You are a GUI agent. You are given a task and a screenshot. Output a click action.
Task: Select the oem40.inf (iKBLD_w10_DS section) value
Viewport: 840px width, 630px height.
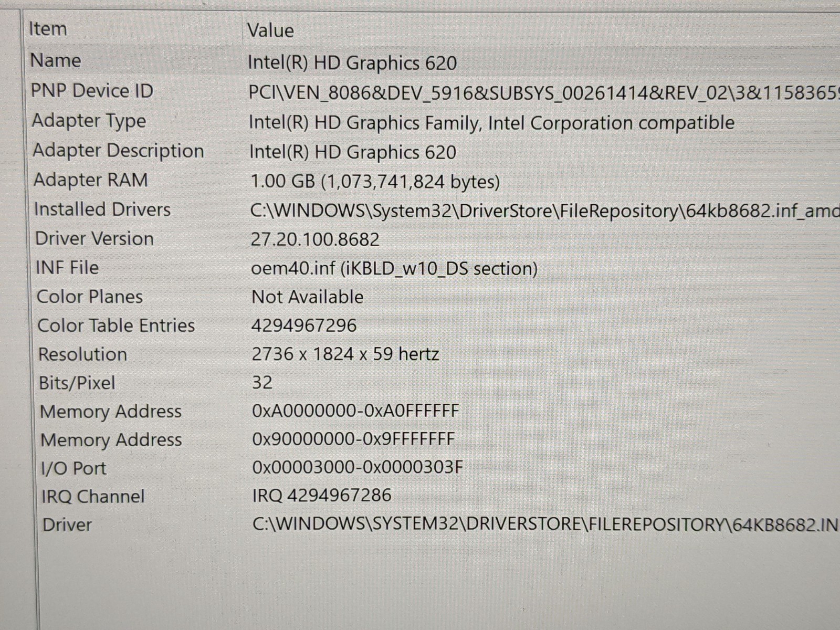(394, 269)
